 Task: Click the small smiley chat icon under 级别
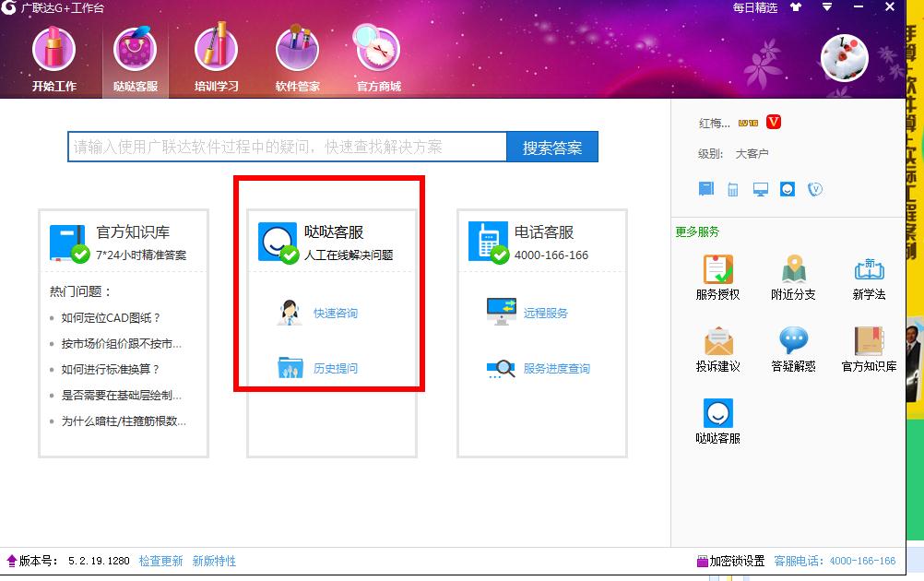pyautogui.click(x=788, y=188)
